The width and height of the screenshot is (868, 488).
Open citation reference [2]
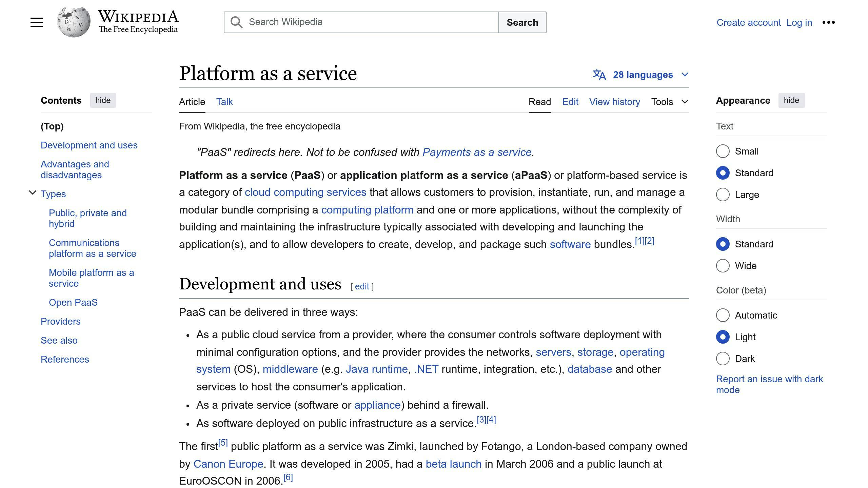point(649,241)
